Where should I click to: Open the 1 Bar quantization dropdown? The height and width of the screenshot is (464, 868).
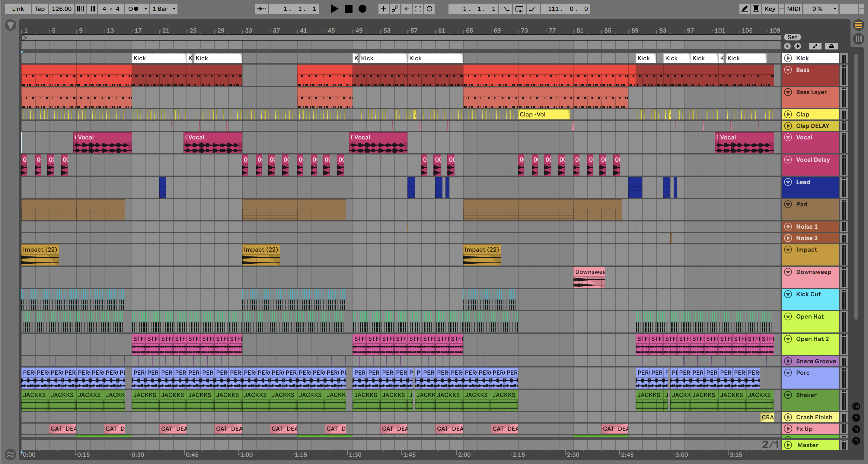[164, 9]
